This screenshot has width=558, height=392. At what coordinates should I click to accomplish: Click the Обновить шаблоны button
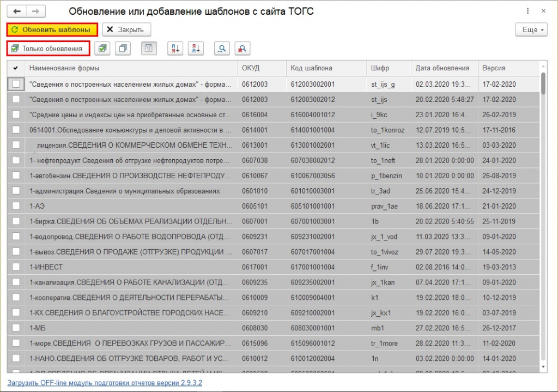click(x=52, y=29)
